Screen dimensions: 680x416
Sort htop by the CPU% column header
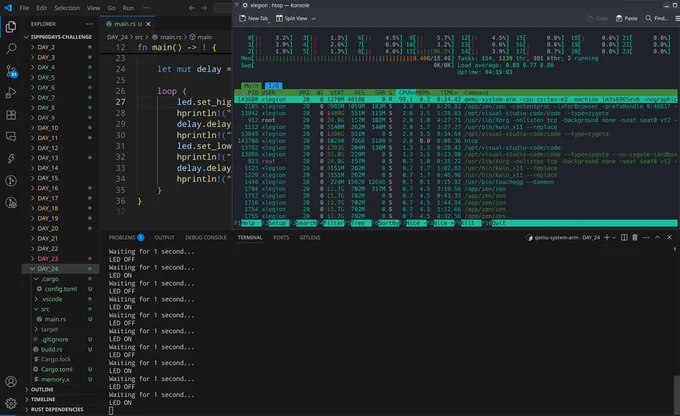coord(406,93)
